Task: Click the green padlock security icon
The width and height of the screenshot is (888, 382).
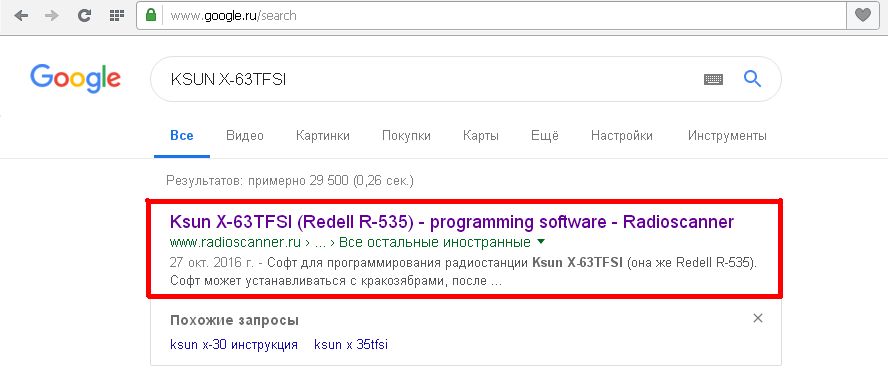Action: (x=151, y=15)
